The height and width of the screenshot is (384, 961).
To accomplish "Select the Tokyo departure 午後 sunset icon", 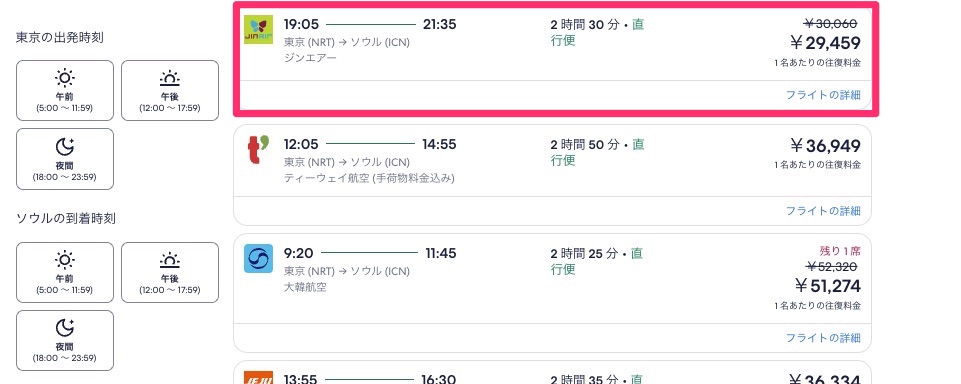I will pos(170,78).
